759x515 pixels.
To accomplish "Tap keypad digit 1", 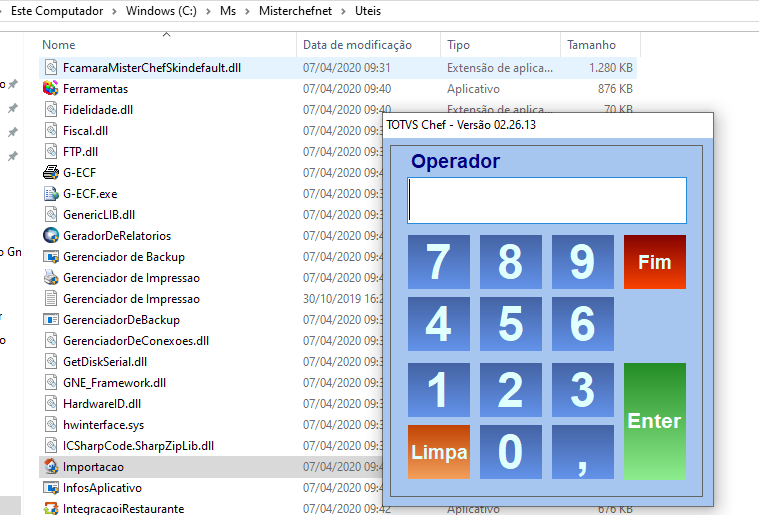I will pos(439,390).
